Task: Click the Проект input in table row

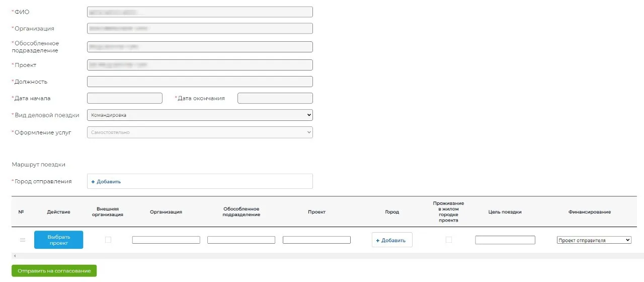Action: [316, 240]
